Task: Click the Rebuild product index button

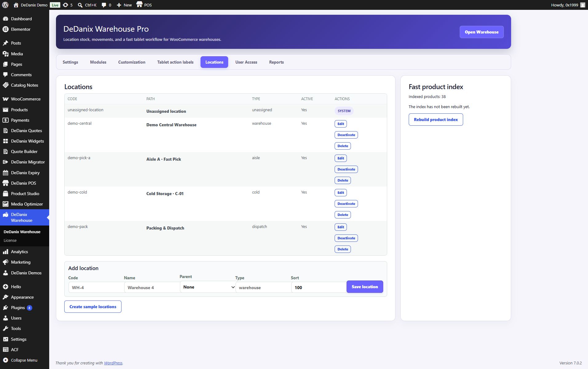Action: point(436,120)
